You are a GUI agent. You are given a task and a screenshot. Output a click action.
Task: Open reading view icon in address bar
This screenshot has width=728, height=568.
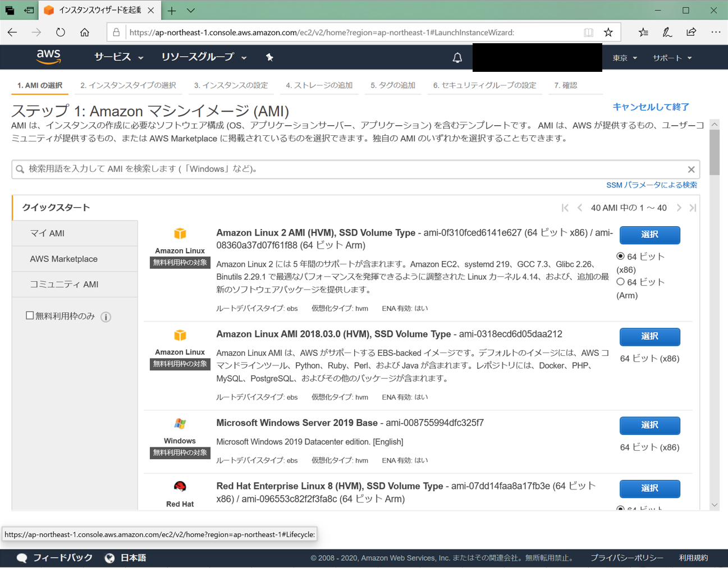[588, 33]
